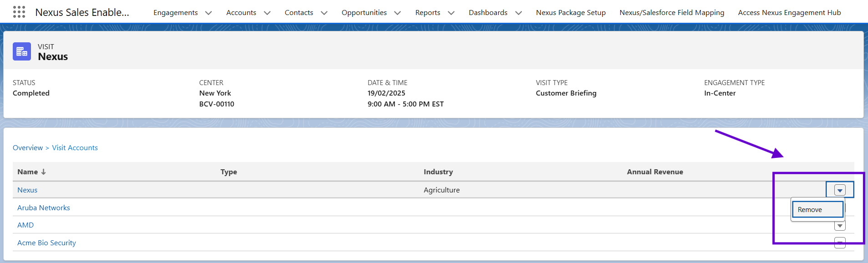The height and width of the screenshot is (263, 868).
Task: Expand the Opportunities tab chevron
Action: pyautogui.click(x=398, y=13)
